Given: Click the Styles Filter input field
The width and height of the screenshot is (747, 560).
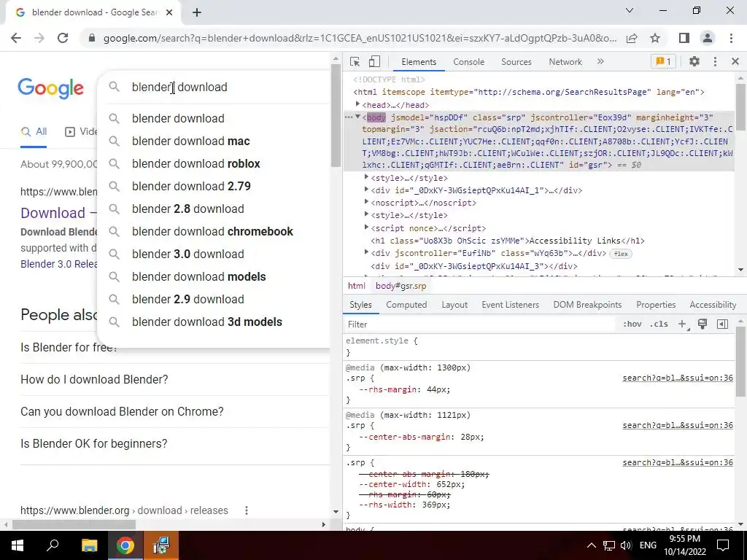Looking at the screenshot, I should [479, 324].
